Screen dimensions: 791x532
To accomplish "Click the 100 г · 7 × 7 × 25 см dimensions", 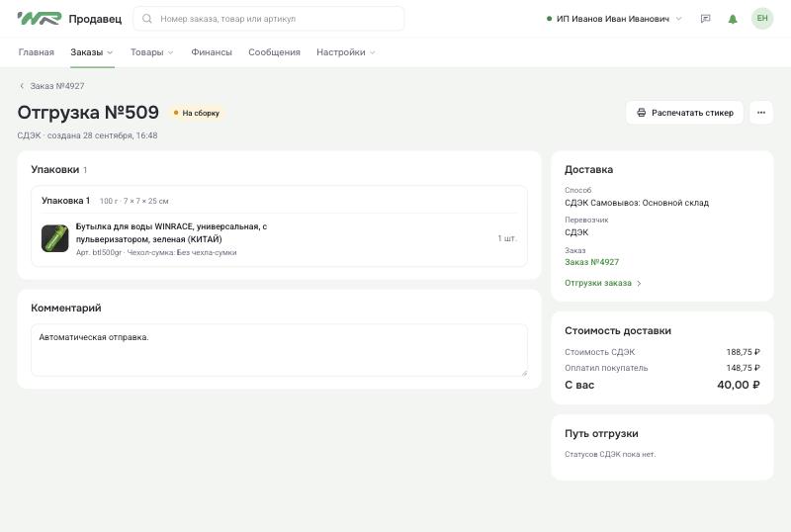I will 134,201.
